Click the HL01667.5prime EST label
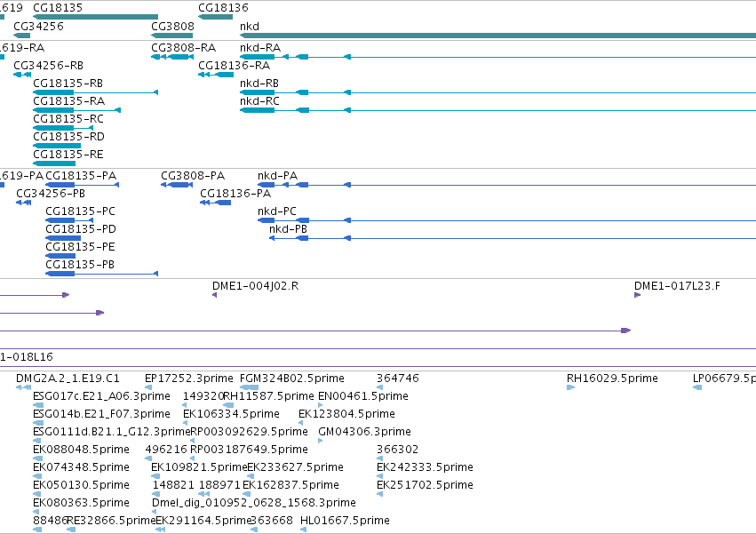 (345, 521)
